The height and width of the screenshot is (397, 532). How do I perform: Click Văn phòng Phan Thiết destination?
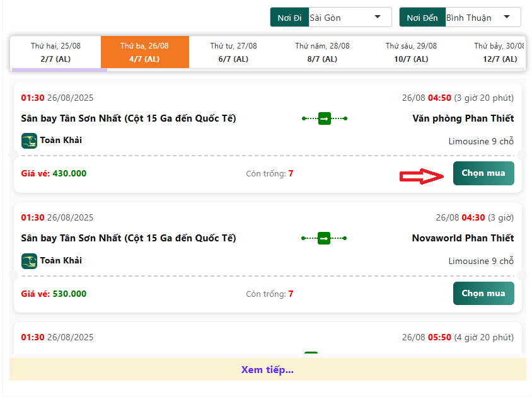[463, 118]
